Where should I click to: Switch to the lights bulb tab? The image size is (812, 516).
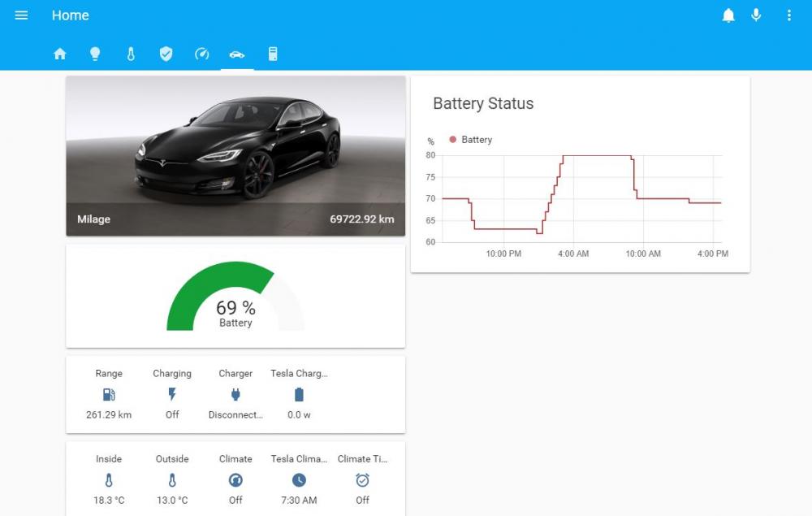point(95,54)
